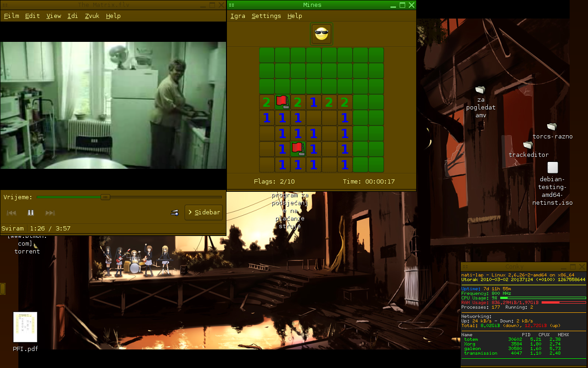Skip to the next chapter or movie
The height and width of the screenshot is (368, 588).
tap(50, 213)
